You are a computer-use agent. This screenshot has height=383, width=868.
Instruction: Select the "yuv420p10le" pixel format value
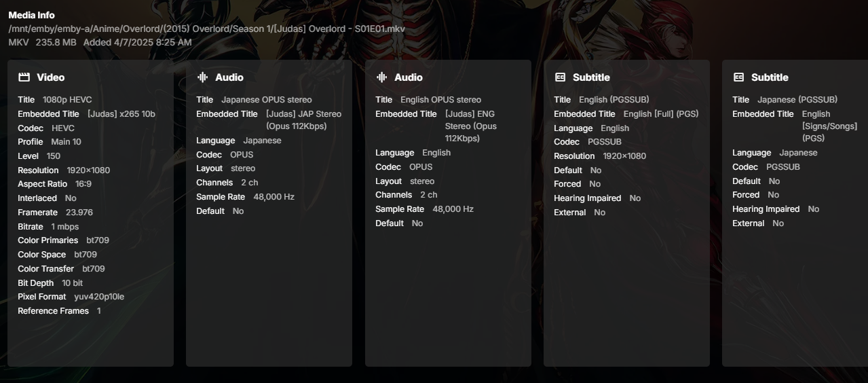pos(99,297)
